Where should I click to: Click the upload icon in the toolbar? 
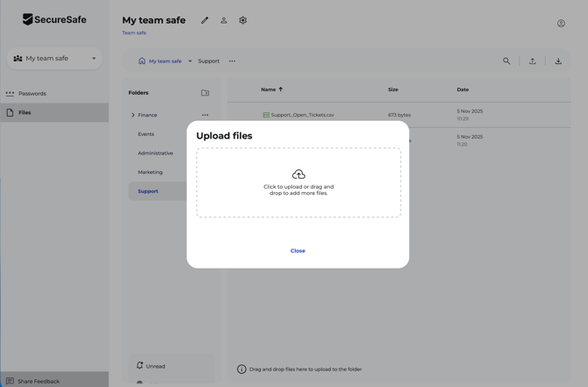tap(532, 61)
